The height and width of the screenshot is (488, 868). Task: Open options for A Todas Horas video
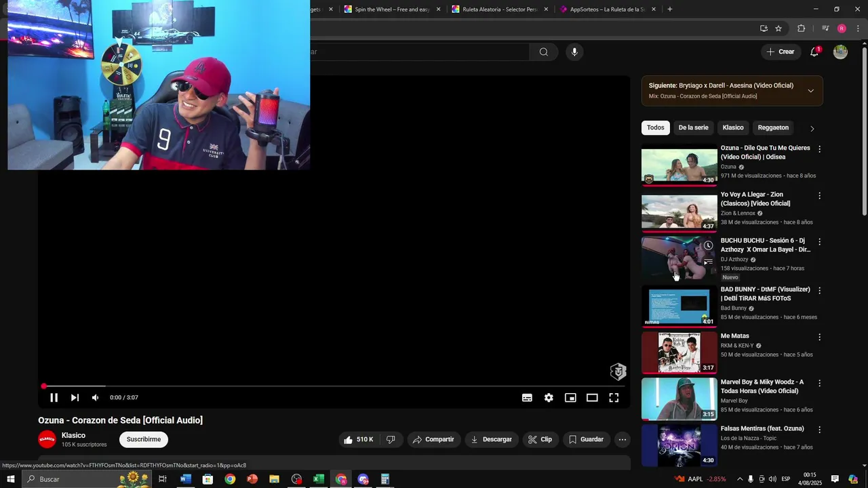[x=819, y=383]
